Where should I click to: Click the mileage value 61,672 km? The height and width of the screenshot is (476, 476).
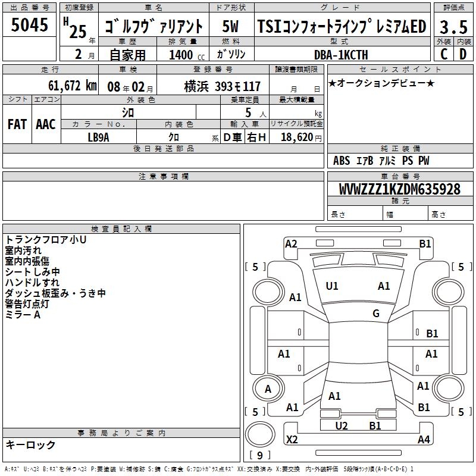pyautogui.click(x=65, y=86)
